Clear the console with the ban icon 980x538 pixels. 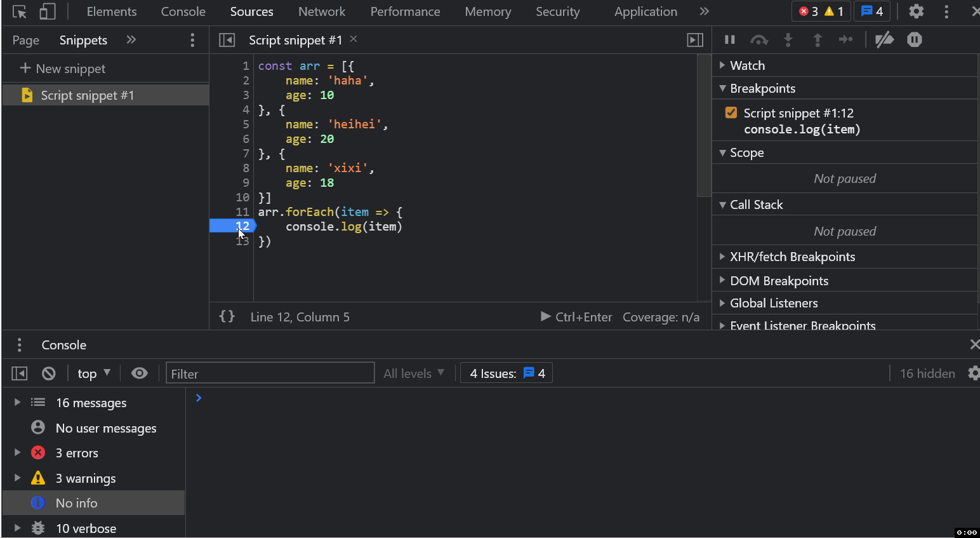coord(49,373)
